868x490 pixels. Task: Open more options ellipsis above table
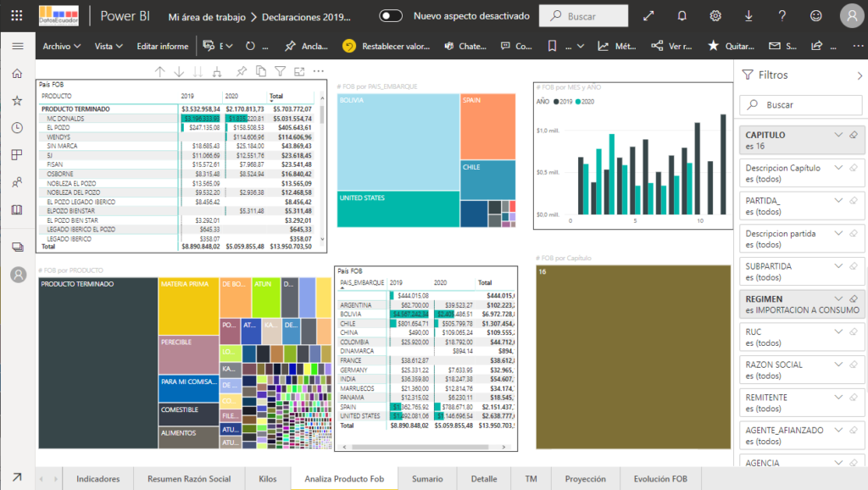pyautogui.click(x=319, y=71)
